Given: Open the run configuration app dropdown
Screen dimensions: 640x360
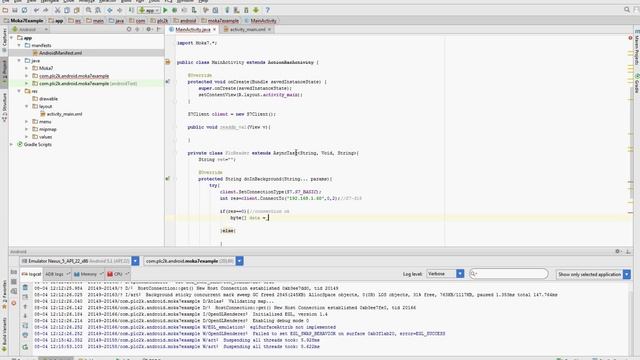Looking at the screenshot, I should 149,10.
